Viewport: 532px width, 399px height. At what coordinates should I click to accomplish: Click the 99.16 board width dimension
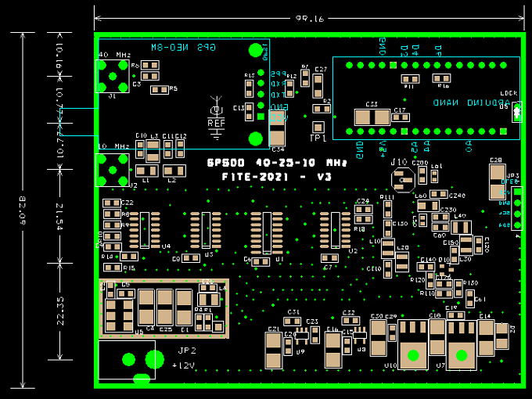point(310,19)
